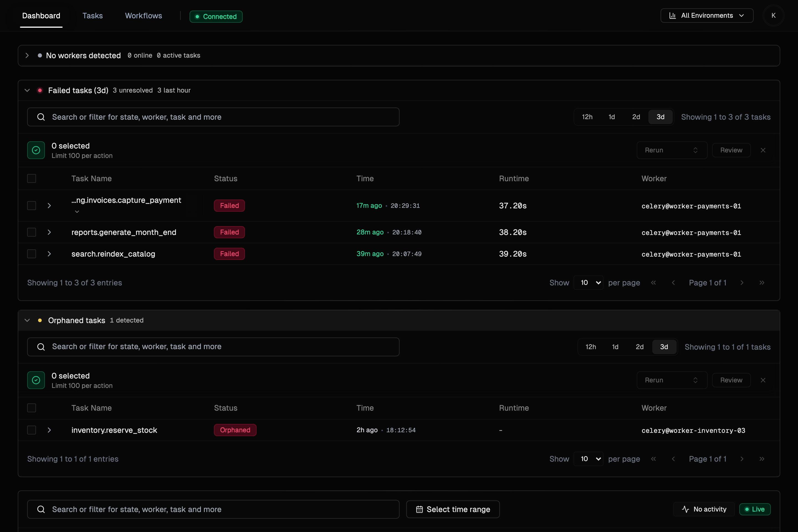
Task: Go to last page in Orphaned tasks pagination
Action: pyautogui.click(x=762, y=459)
